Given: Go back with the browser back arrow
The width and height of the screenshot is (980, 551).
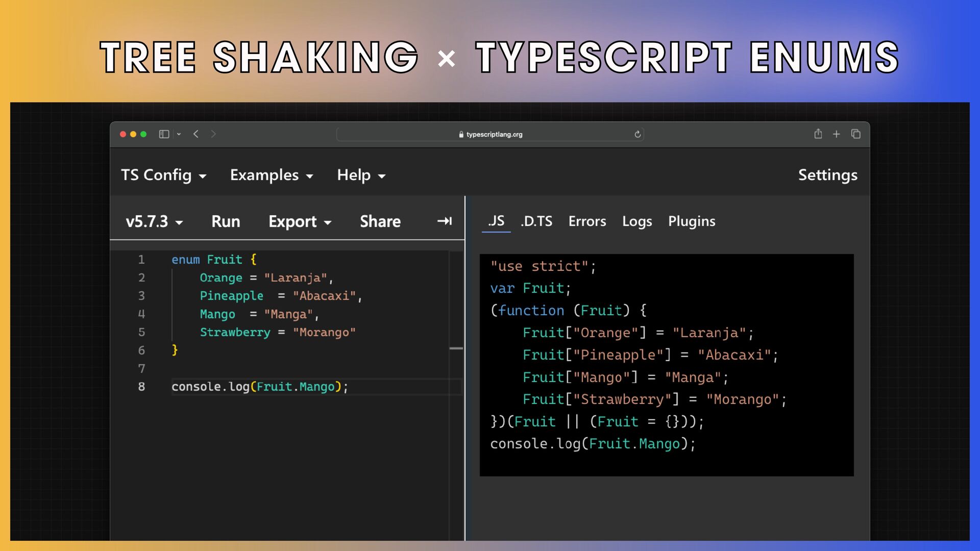Looking at the screenshot, I should pos(196,134).
